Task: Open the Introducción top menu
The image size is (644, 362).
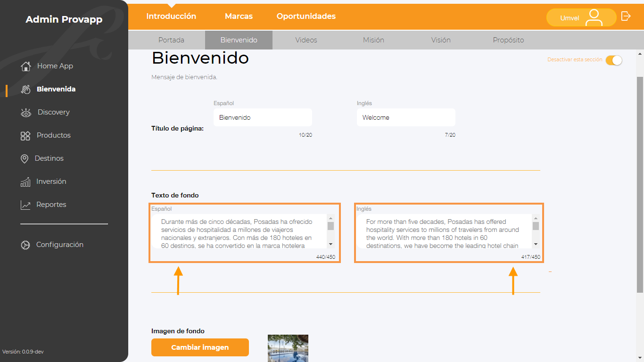Action: point(171,16)
